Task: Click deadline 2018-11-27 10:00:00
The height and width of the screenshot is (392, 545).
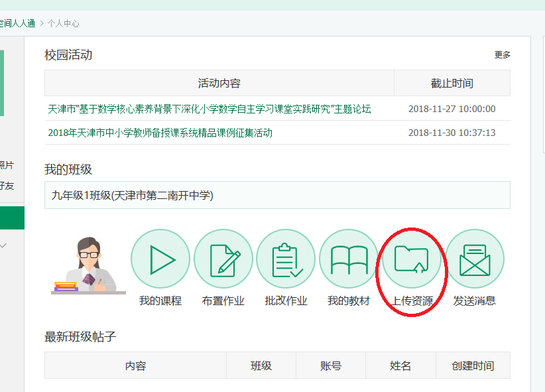Action: tap(452, 109)
